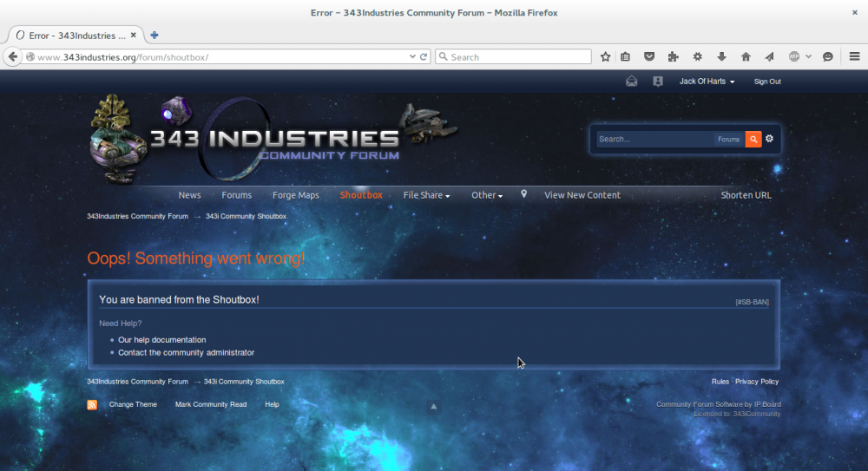
Task: Open the Hello chat bubble icon
Action: tap(827, 56)
